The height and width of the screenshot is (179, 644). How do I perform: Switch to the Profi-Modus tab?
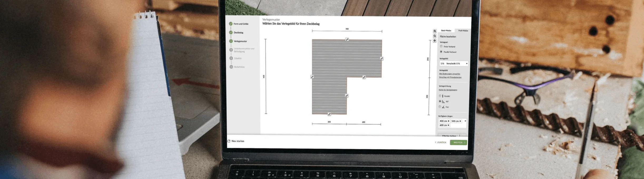click(x=463, y=31)
